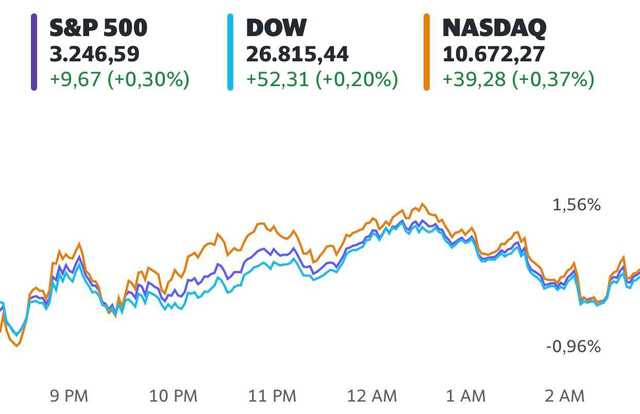Click the 12 AM time axis label
Image resolution: width=640 pixels, height=414 pixels.
[372, 395]
